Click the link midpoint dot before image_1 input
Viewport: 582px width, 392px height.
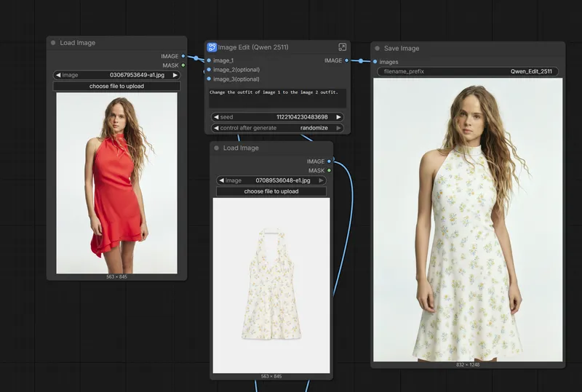(196, 58)
